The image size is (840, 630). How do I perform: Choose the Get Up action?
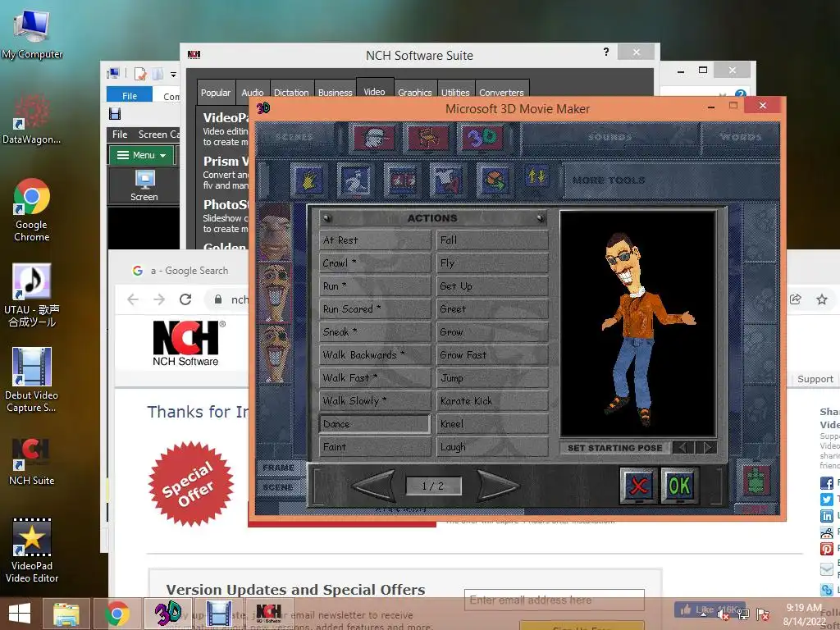coord(492,286)
